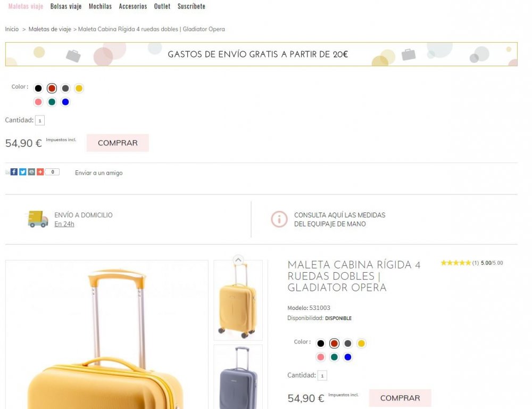Go to the Outlet menu item
Image resolution: width=532 pixels, height=409 pixels.
point(162,6)
